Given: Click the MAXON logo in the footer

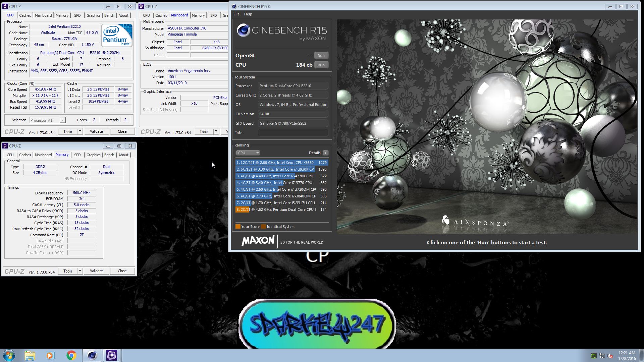Looking at the screenshot, I should [258, 241].
